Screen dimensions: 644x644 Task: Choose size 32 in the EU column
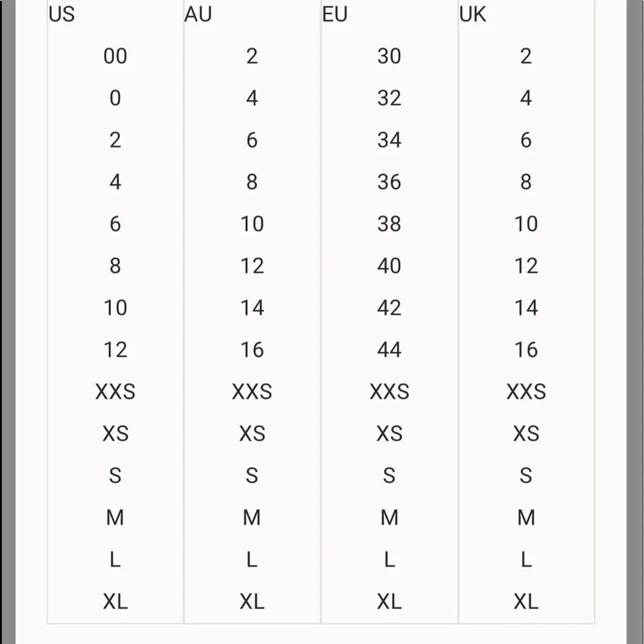click(x=389, y=99)
